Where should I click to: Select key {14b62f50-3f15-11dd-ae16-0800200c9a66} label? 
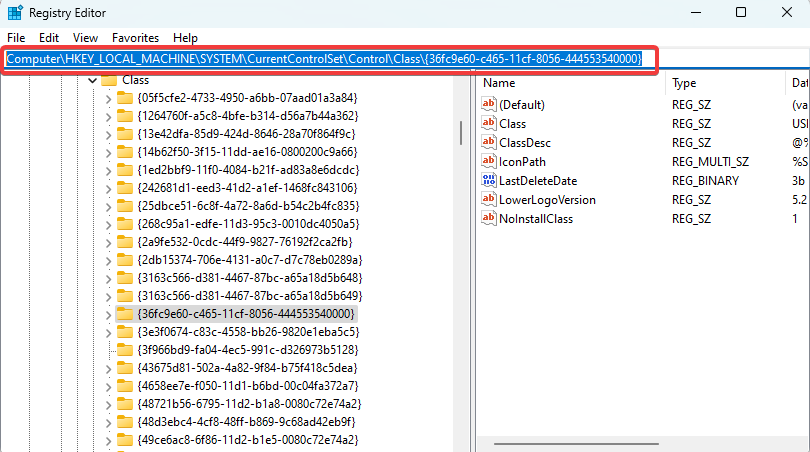[x=247, y=152]
